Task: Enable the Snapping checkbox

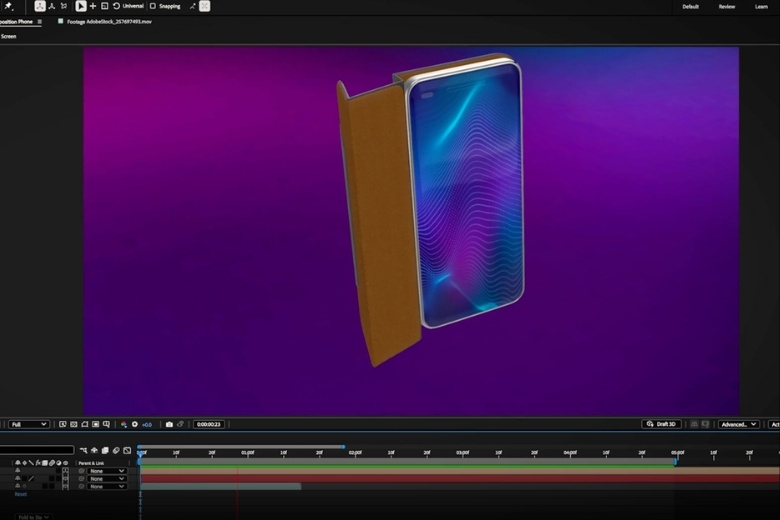Action: (153, 6)
